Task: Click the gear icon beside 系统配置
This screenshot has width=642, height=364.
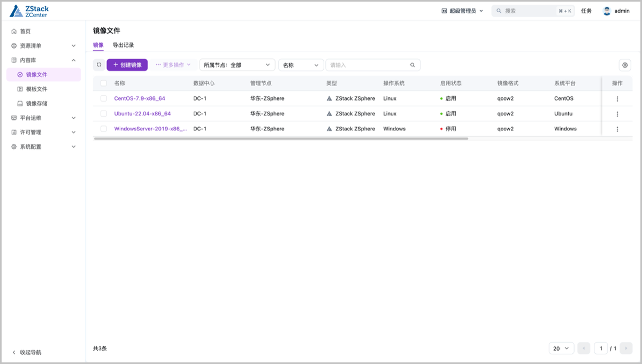Action: pos(14,147)
